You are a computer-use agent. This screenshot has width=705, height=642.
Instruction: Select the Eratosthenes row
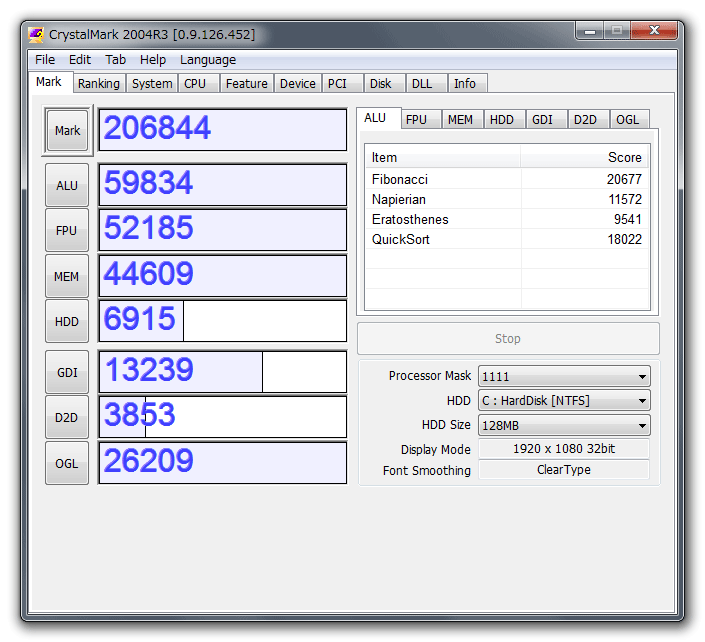pyautogui.click(x=507, y=219)
